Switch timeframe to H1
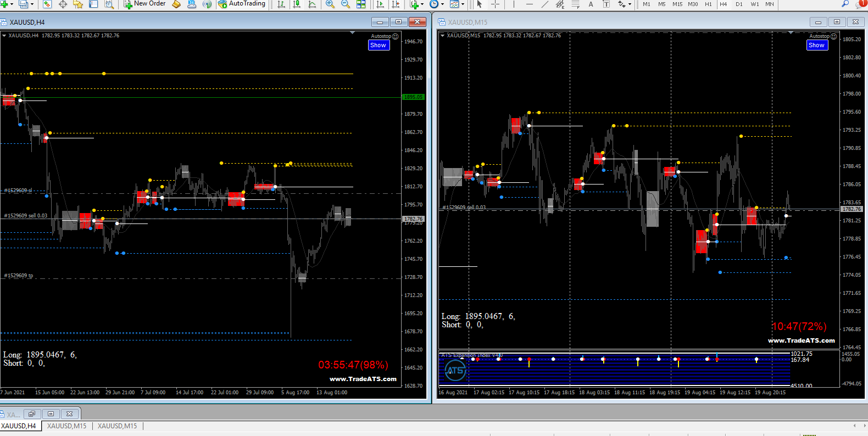868x436 pixels. tap(708, 4)
